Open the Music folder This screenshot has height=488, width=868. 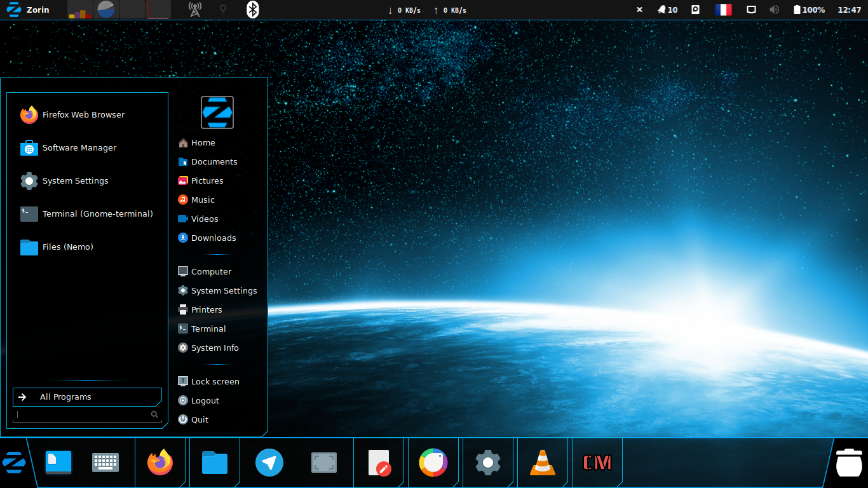tap(197, 200)
